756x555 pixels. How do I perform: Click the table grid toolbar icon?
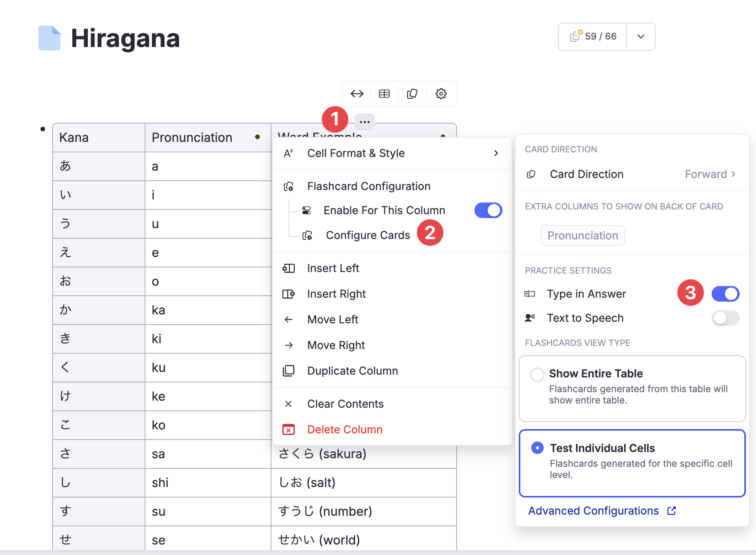click(384, 94)
